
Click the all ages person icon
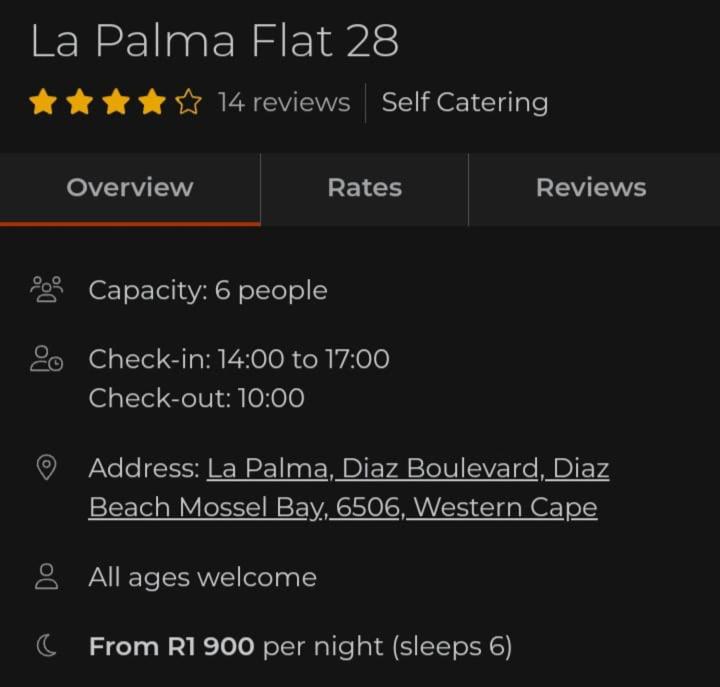tap(46, 577)
